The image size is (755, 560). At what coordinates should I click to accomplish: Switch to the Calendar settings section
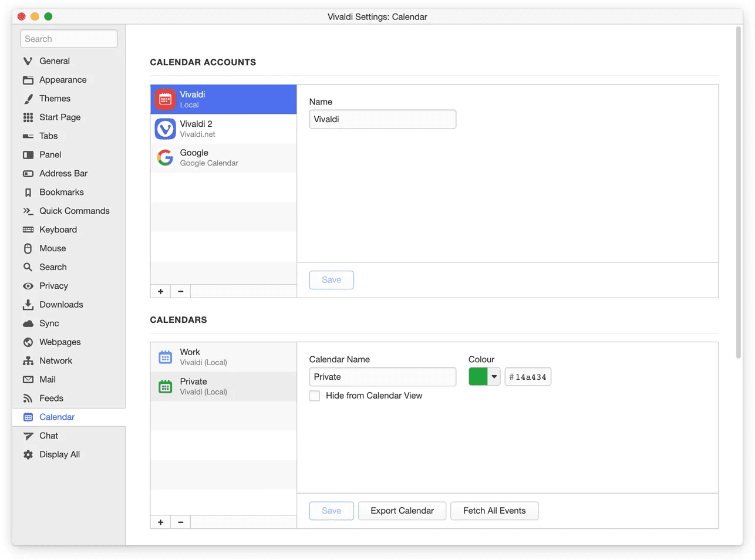click(58, 417)
